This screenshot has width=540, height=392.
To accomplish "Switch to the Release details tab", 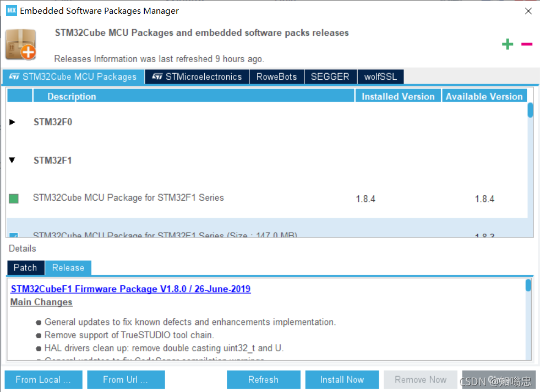I will (x=68, y=268).
